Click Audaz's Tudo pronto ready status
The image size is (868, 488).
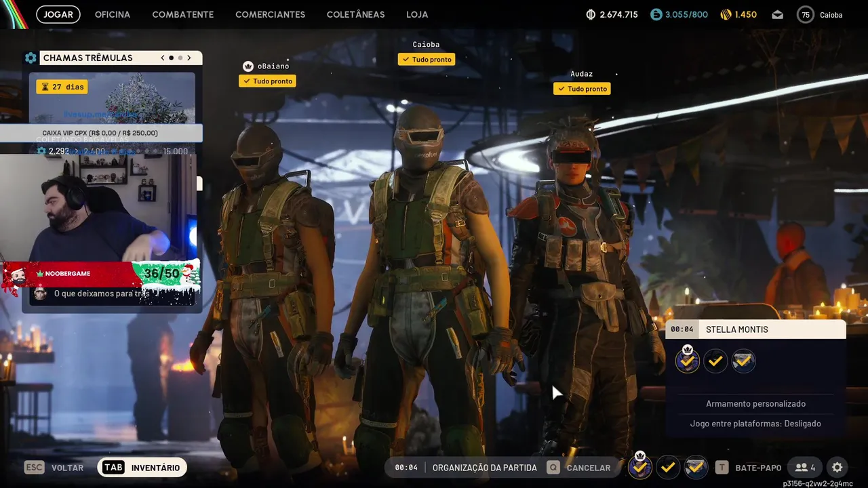tap(582, 89)
